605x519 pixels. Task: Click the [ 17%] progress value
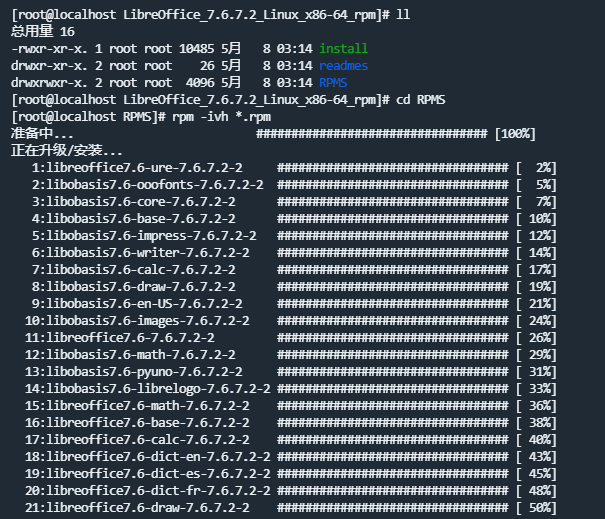(536, 269)
